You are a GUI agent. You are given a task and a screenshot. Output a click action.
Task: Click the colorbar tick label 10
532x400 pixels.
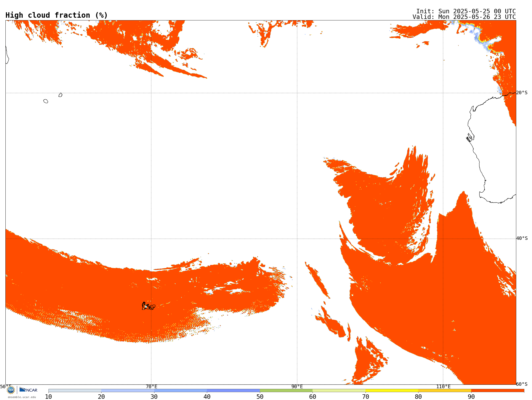pyautogui.click(x=49, y=397)
